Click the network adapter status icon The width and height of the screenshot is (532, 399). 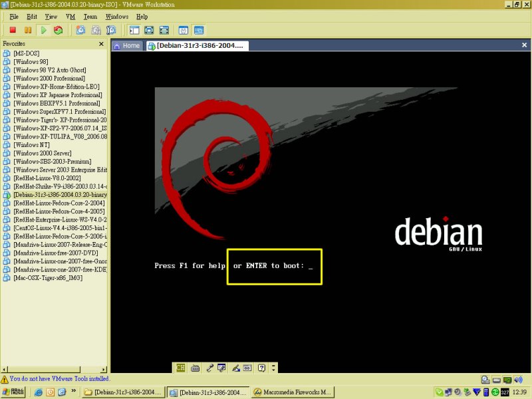[507, 380]
